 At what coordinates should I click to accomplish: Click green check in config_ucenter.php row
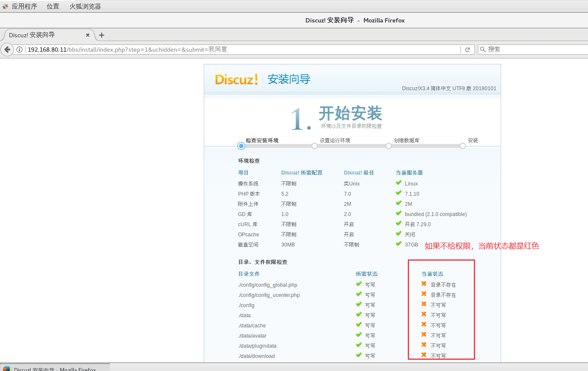(359, 294)
